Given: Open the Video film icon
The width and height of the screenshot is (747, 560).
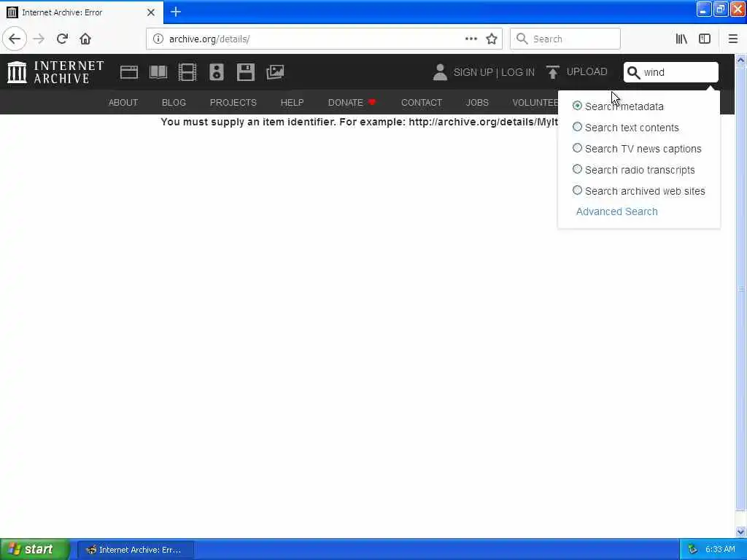Looking at the screenshot, I should pyautogui.click(x=187, y=72).
